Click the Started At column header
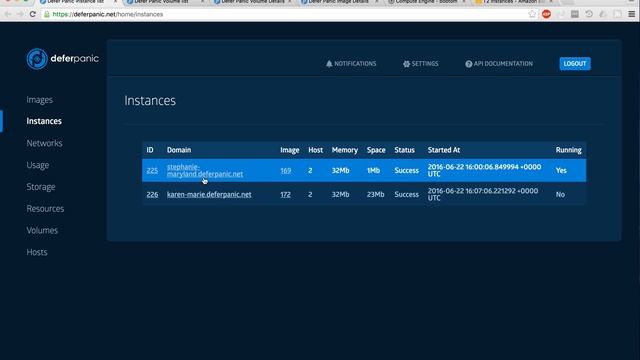The image size is (640, 360). [444, 150]
